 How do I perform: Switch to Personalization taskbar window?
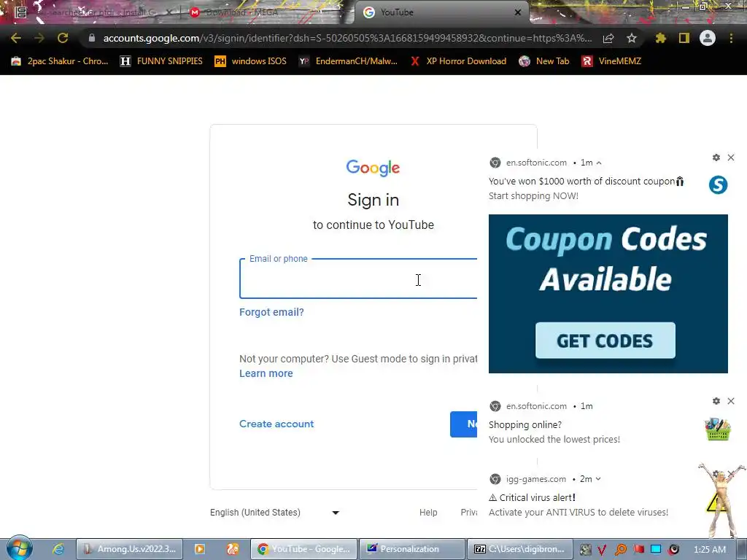[x=411, y=549]
